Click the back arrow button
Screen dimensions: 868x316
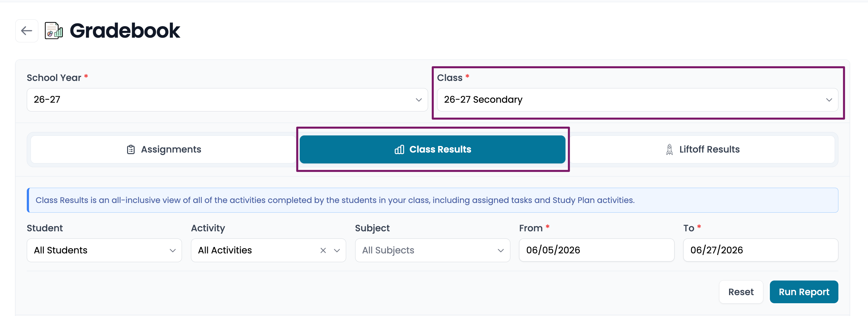click(26, 31)
